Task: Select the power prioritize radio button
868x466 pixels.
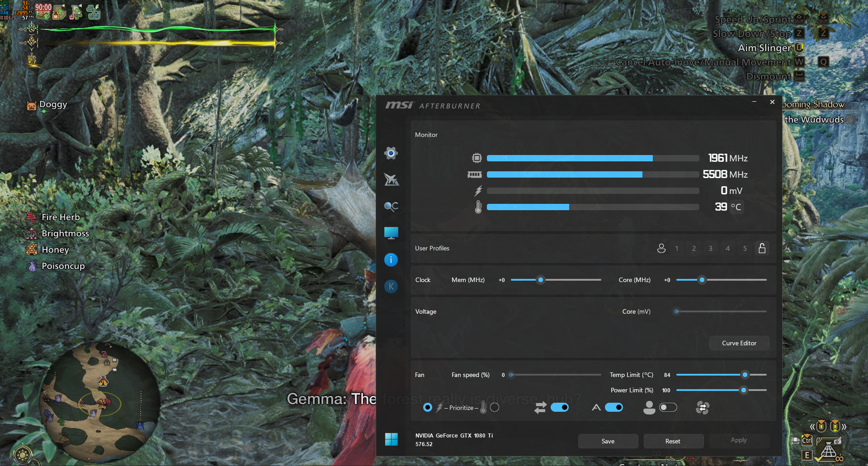Action: (x=428, y=408)
